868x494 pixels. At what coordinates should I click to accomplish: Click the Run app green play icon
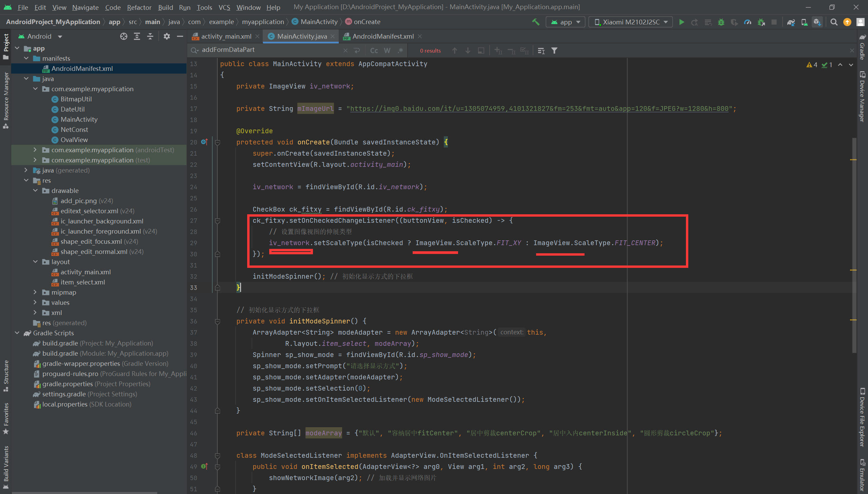[682, 22]
